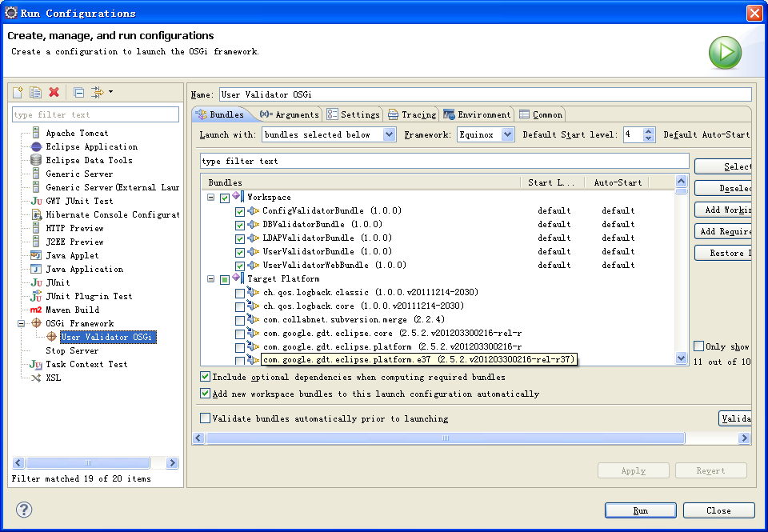Select the J2EE Preview icon
The image size is (768, 532).
36,242
